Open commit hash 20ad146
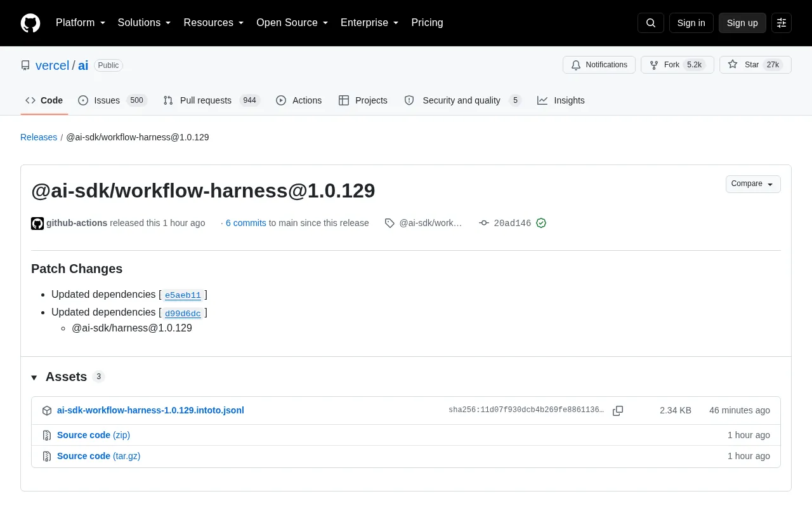 point(513,224)
